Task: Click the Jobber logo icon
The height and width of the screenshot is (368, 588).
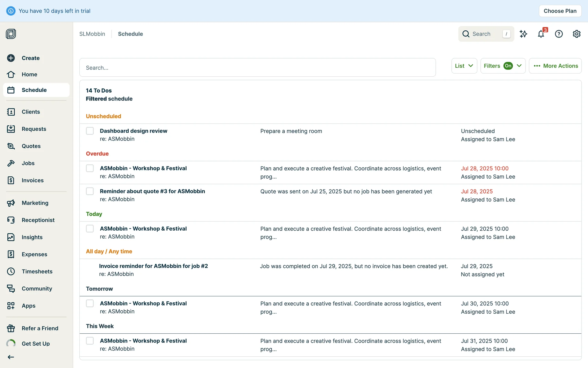Action: point(11,34)
